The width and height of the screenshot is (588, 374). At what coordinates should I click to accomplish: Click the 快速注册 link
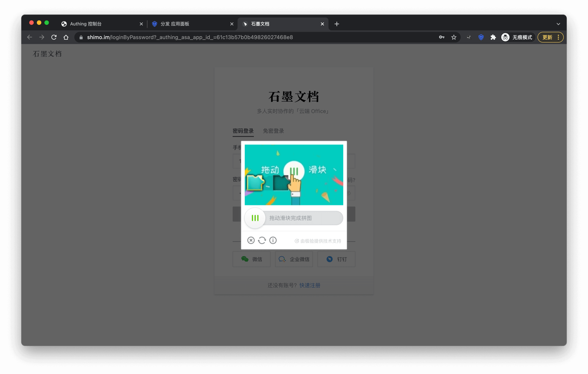(x=310, y=285)
